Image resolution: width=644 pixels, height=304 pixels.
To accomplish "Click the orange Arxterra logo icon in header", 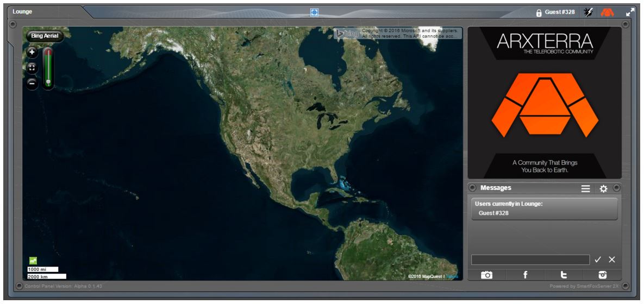I will (607, 12).
